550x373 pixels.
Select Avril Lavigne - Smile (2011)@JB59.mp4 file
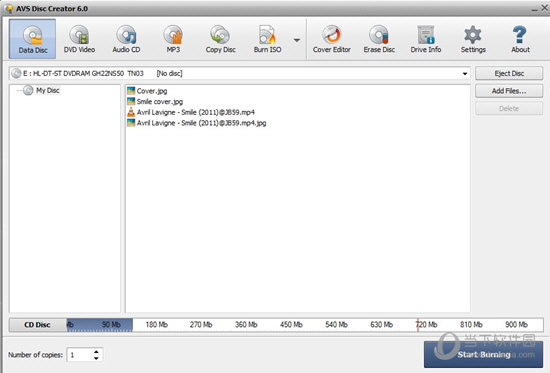tap(195, 112)
